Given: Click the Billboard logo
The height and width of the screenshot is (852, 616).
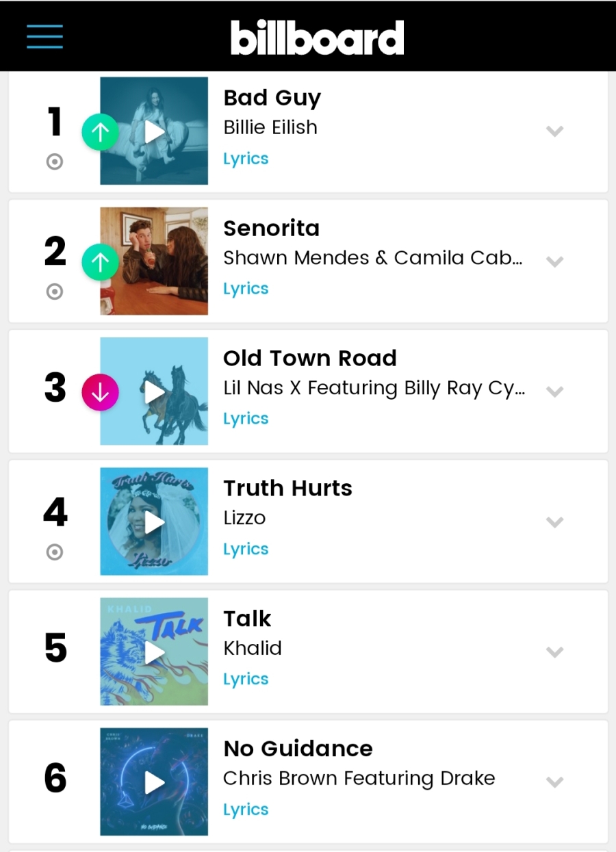Looking at the screenshot, I should [317, 38].
